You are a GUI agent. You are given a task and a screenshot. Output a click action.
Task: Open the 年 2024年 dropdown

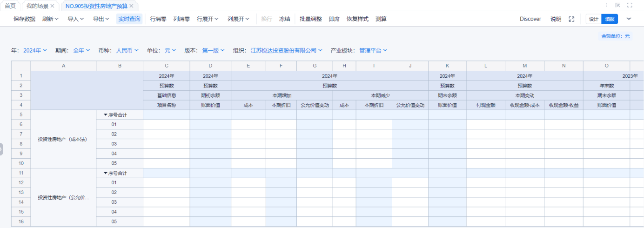click(35, 50)
